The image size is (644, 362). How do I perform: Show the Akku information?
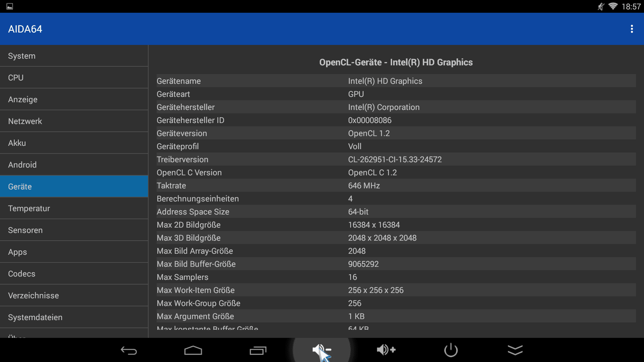[74, 143]
